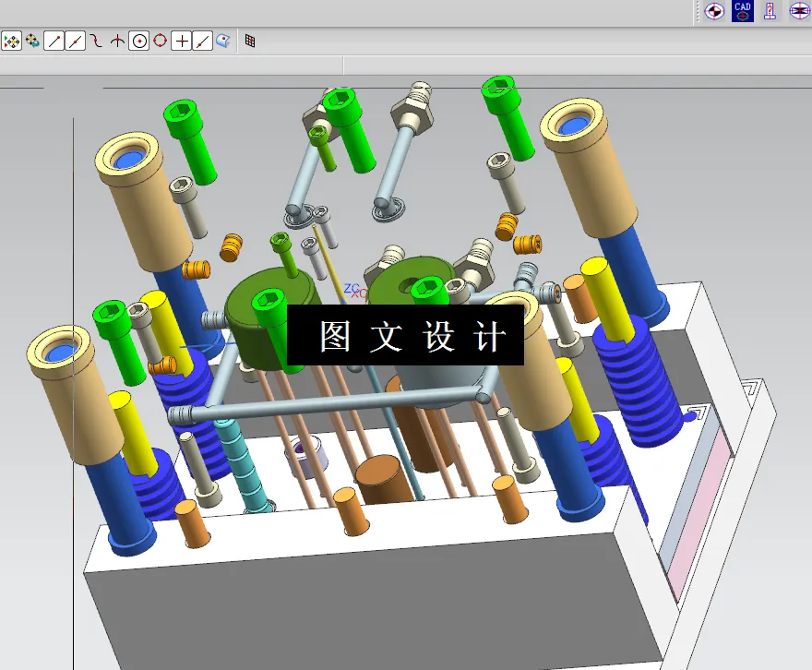Grab the dotted toolbar drag handle

click(x=698, y=11)
